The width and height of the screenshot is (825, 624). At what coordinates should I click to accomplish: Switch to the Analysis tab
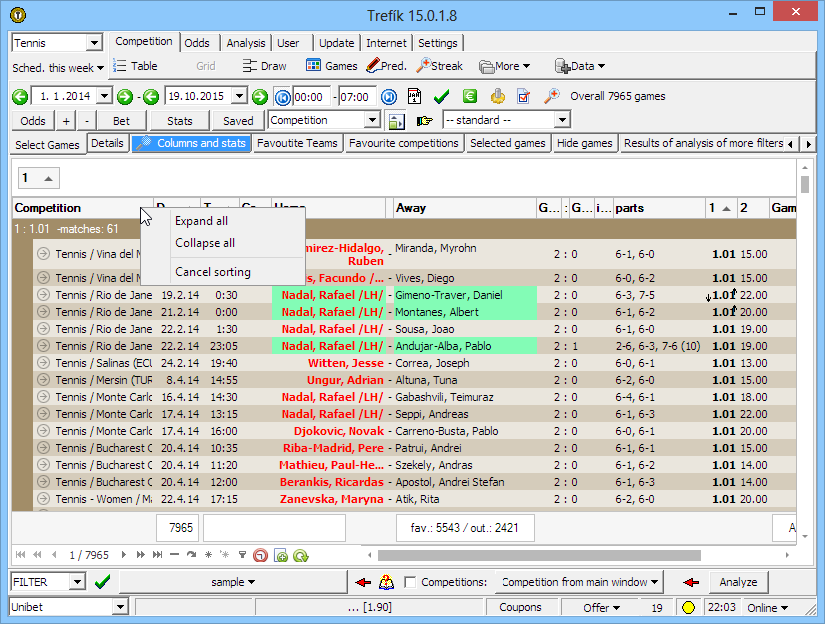(245, 43)
